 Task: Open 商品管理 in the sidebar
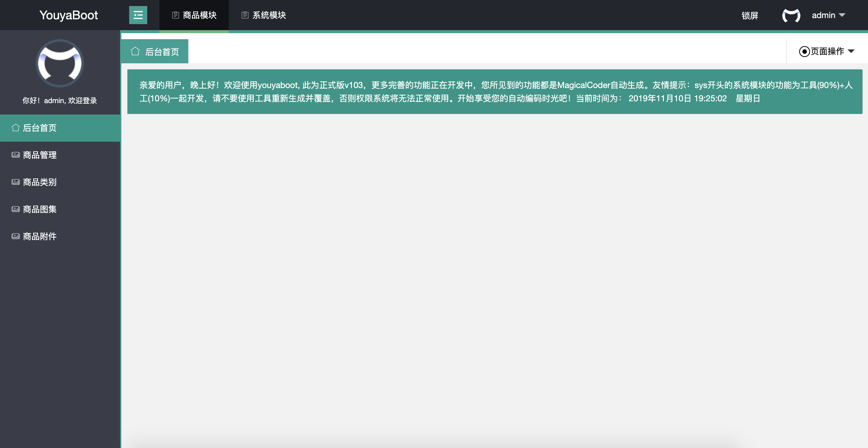point(40,155)
